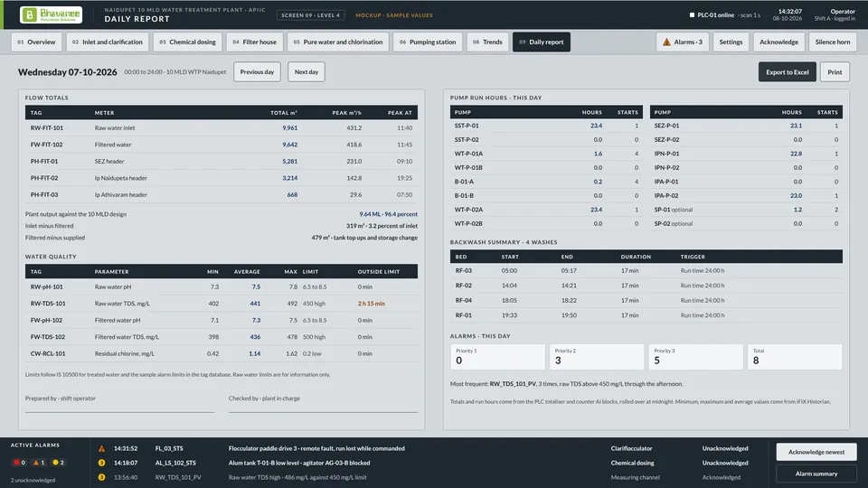Screen dimensions: 868x488
Task: Click the Checked by signature line
Action: click(x=324, y=412)
